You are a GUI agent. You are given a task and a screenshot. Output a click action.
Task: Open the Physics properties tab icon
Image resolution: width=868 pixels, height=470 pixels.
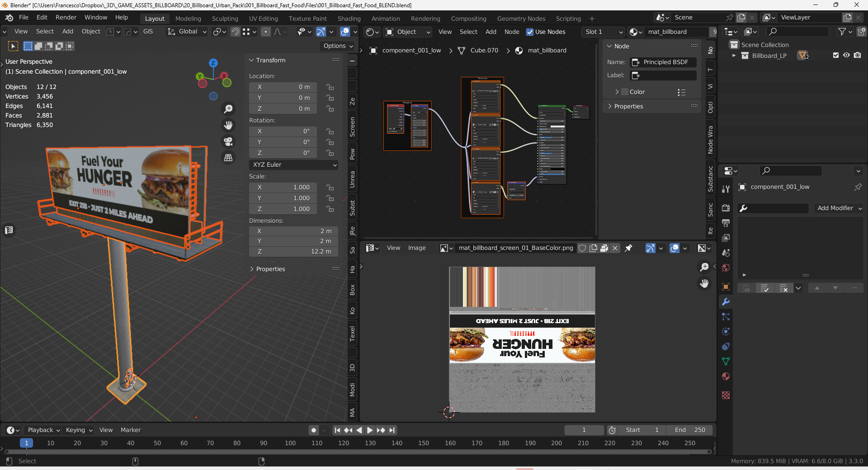[726, 332]
